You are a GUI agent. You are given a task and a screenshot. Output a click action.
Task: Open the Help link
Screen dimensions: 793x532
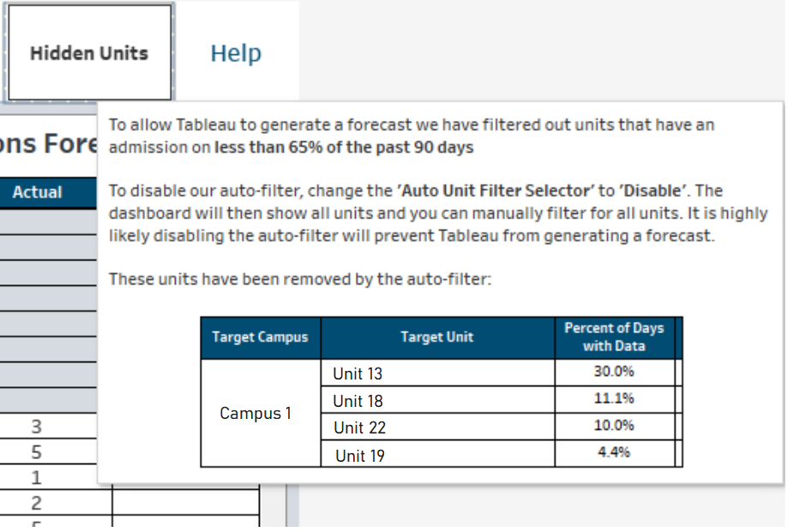click(236, 53)
